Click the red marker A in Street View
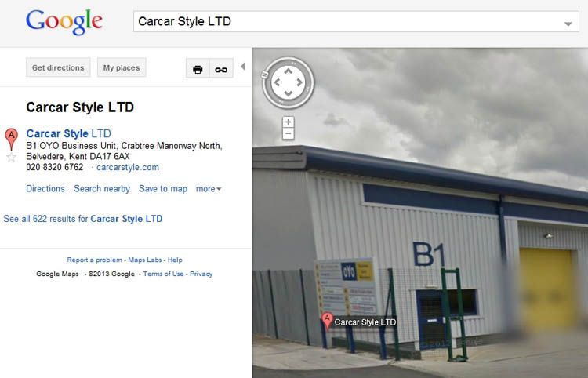 [x=327, y=322]
